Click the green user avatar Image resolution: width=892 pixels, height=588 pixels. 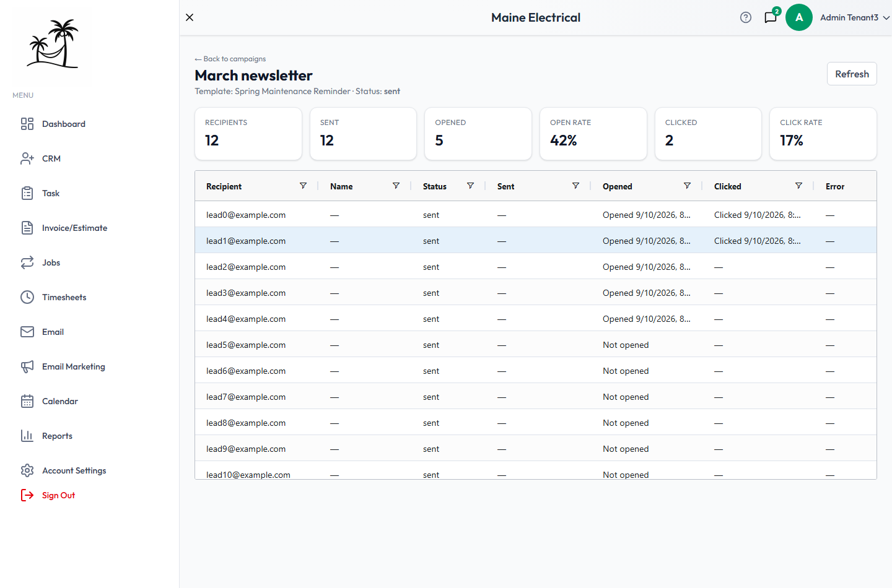[x=799, y=17]
